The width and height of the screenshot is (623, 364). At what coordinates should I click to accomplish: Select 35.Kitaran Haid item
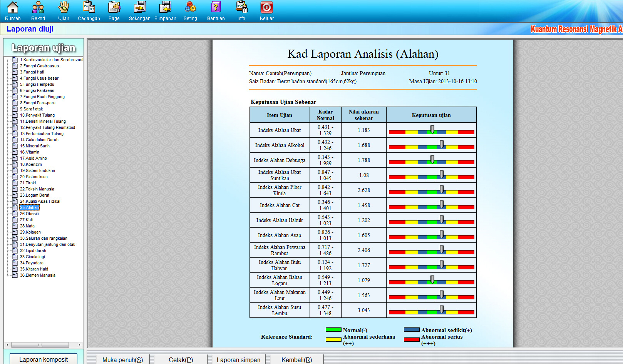coord(34,269)
